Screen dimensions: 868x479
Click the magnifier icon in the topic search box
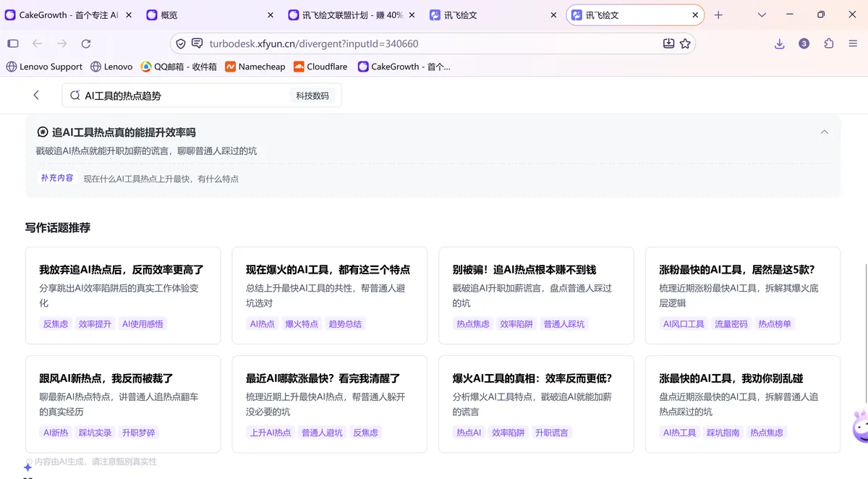(x=75, y=96)
